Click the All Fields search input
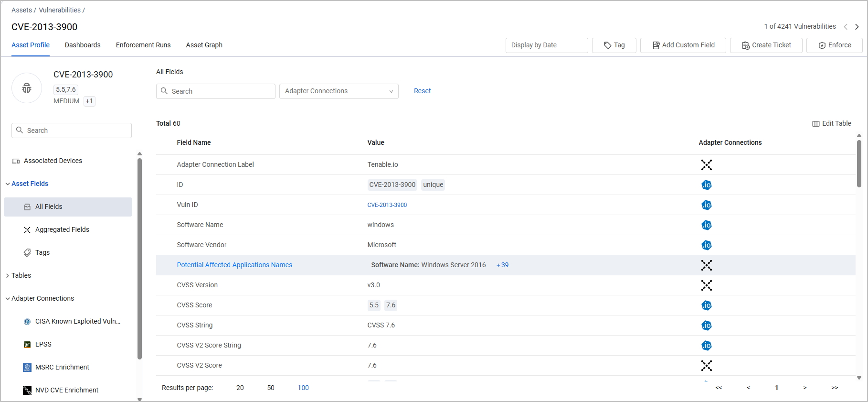The image size is (868, 402). point(216,91)
